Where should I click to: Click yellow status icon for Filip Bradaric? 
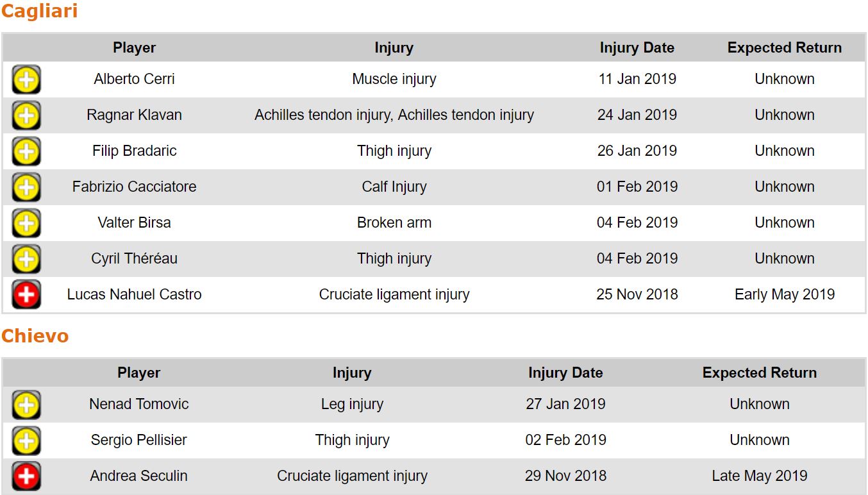(26, 151)
